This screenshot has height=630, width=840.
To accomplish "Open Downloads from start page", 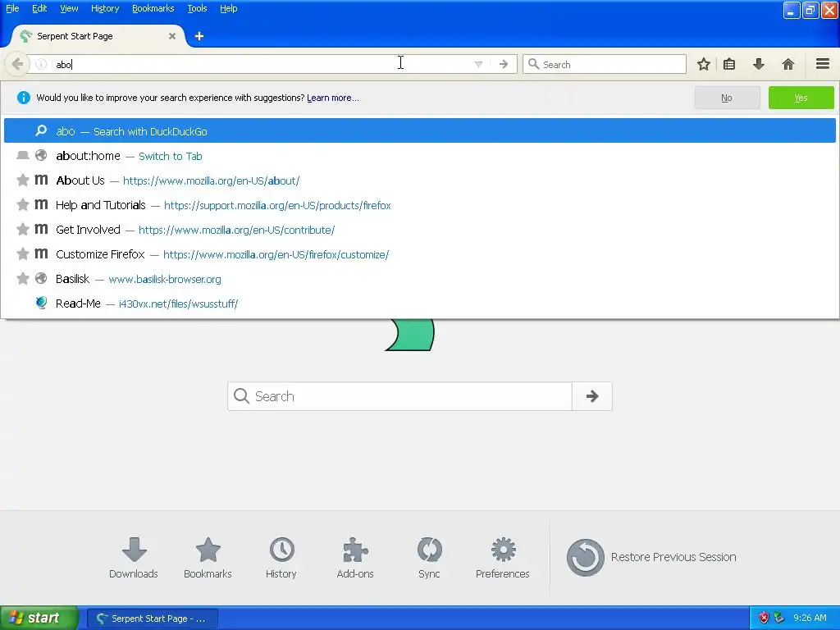I will [134, 557].
